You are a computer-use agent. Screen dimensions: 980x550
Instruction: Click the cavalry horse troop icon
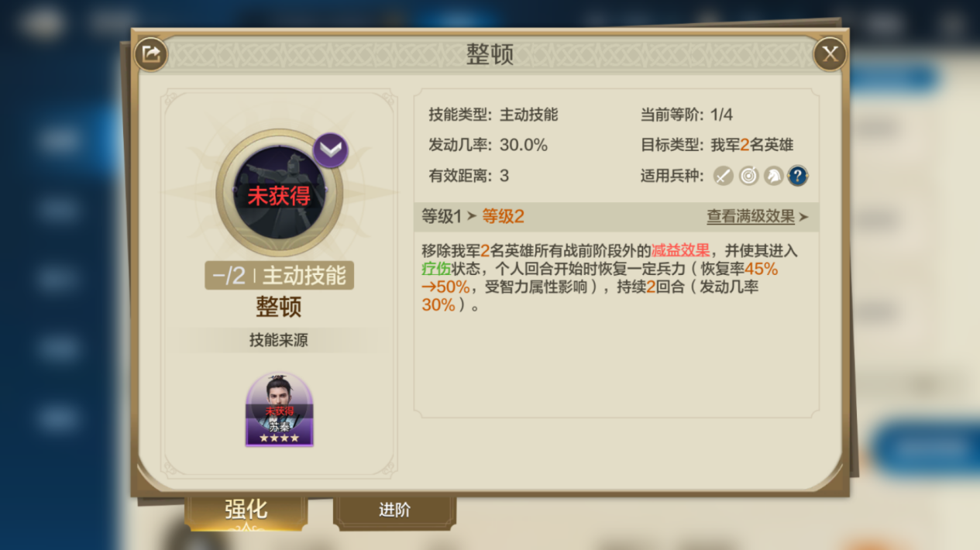tap(772, 176)
